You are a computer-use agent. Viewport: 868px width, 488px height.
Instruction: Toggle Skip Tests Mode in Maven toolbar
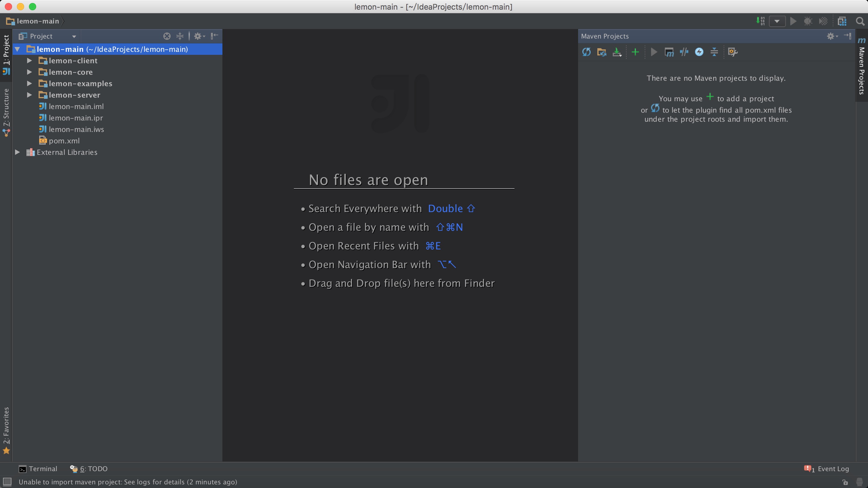point(699,52)
